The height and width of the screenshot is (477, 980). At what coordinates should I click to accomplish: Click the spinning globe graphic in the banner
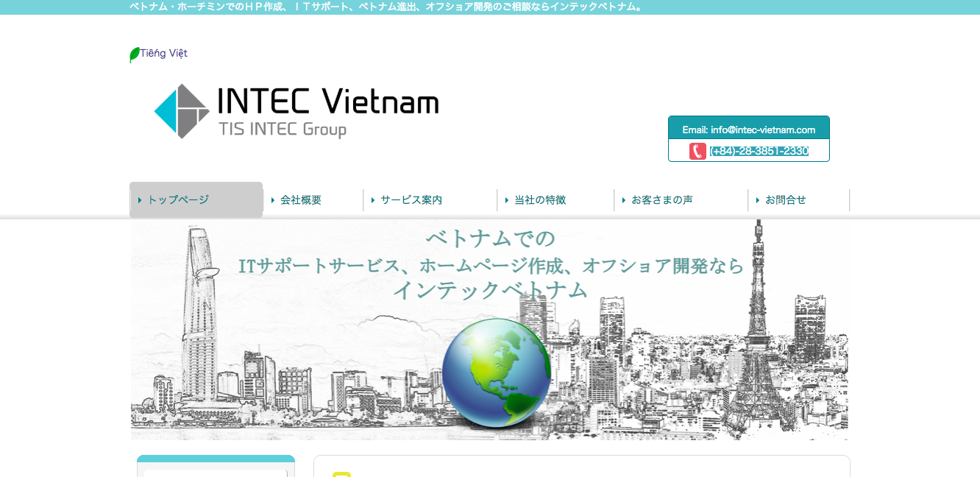click(x=497, y=374)
